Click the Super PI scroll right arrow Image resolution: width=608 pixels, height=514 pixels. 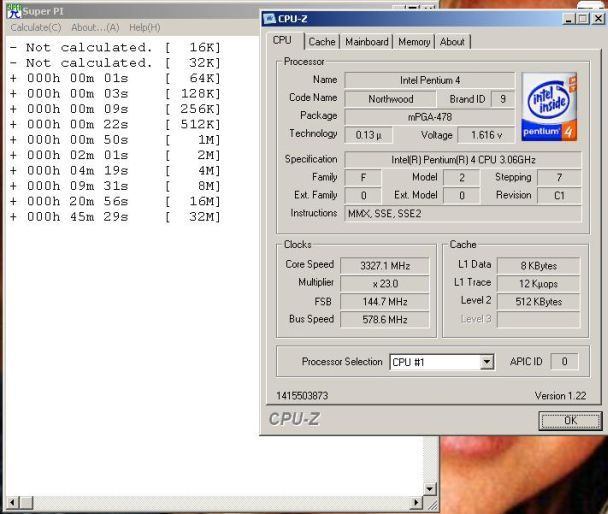(x=416, y=503)
